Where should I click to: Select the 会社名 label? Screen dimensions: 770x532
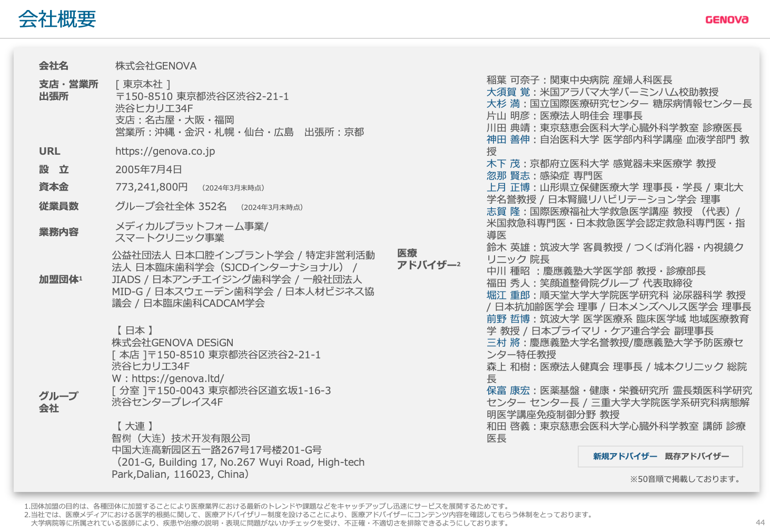click(53, 66)
